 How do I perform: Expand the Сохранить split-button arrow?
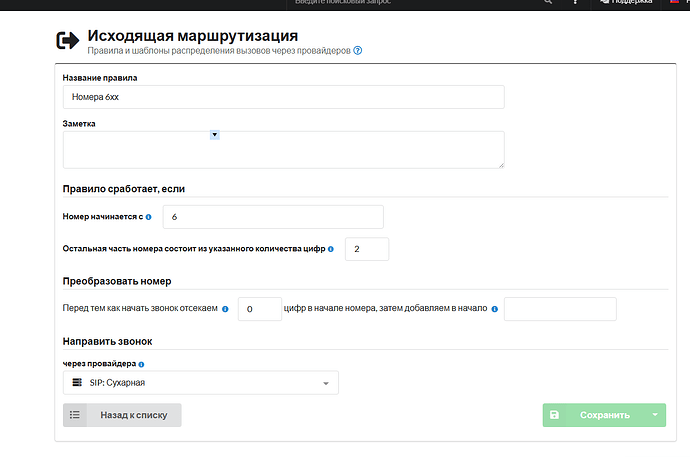[655, 415]
